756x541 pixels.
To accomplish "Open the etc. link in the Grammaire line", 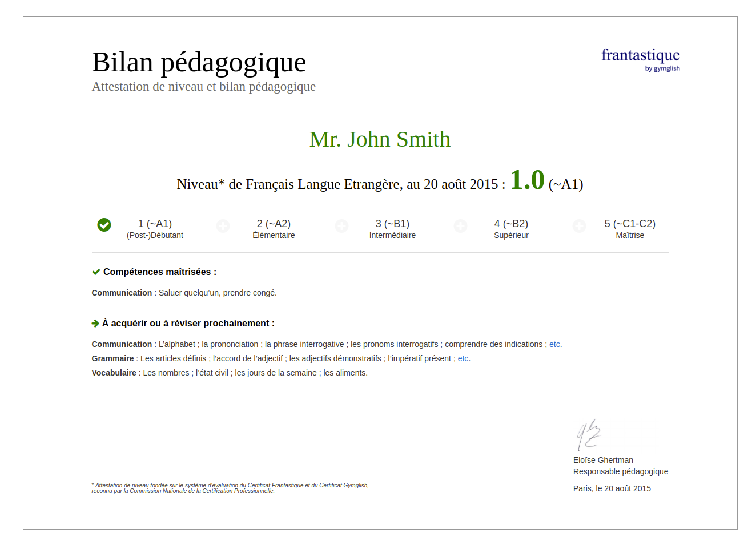I will pyautogui.click(x=463, y=358).
